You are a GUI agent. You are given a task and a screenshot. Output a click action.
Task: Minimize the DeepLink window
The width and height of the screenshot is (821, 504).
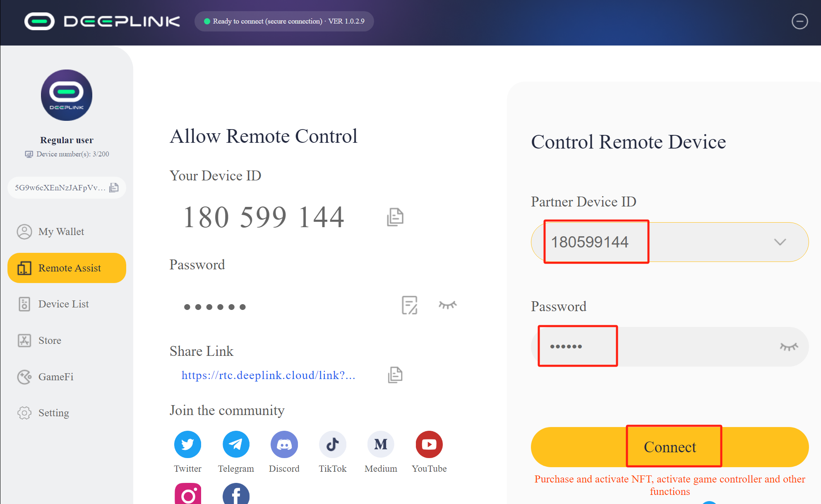799,21
